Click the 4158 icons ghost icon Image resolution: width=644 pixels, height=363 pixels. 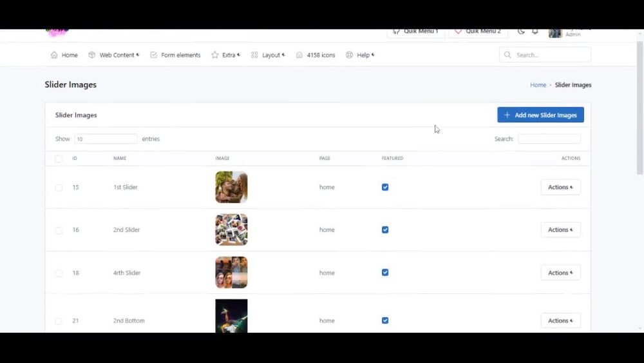tap(299, 55)
